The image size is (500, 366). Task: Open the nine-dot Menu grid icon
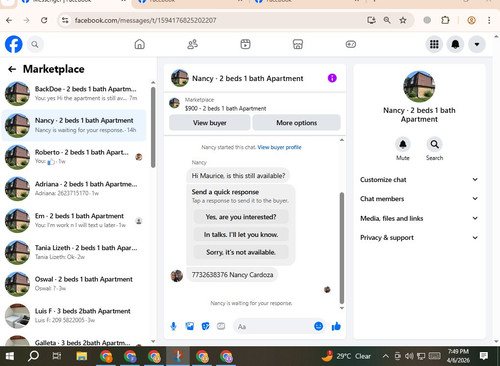pos(434,44)
